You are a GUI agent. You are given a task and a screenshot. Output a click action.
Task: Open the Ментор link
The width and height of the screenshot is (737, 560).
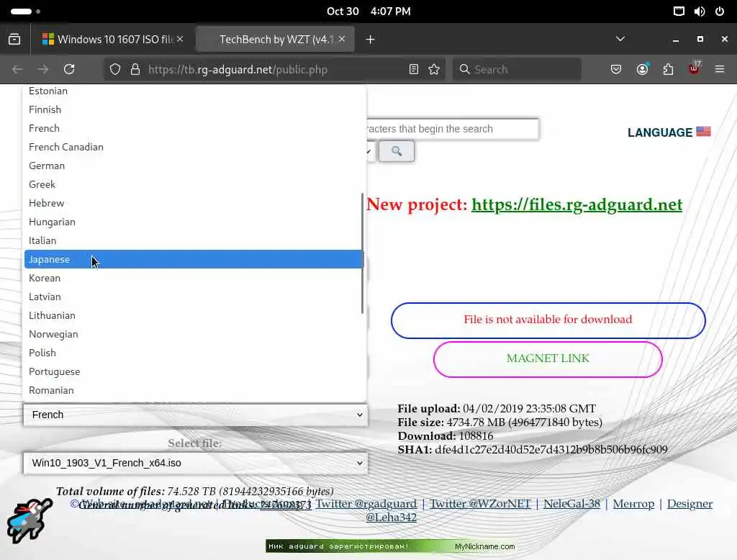coord(633,504)
